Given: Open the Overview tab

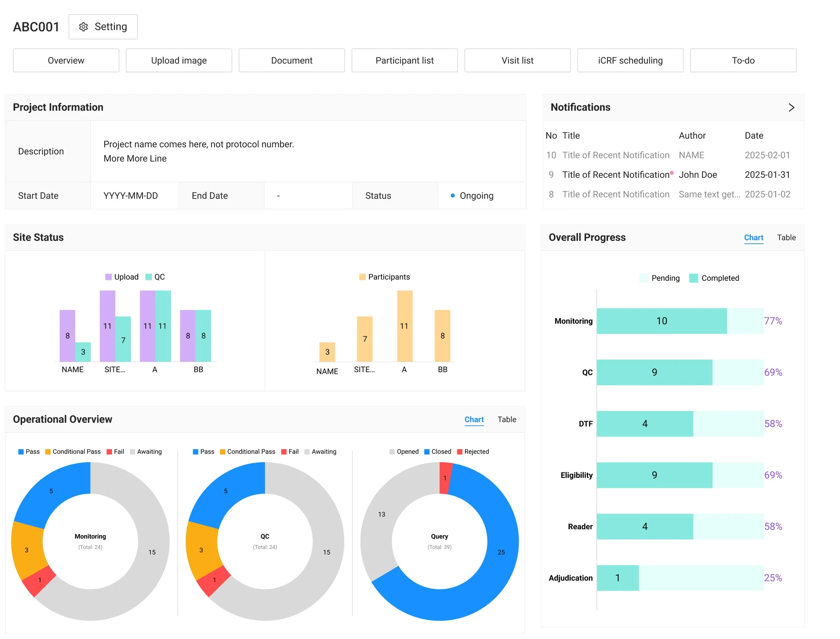Looking at the screenshot, I should click(66, 60).
